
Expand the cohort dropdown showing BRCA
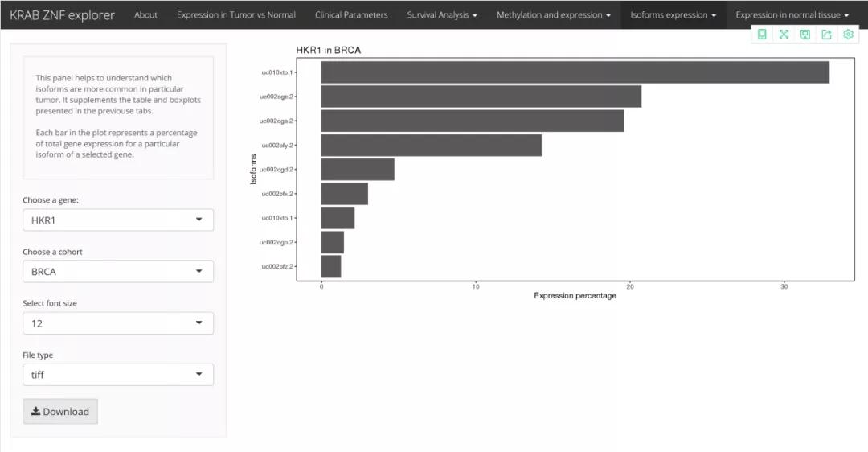point(118,272)
